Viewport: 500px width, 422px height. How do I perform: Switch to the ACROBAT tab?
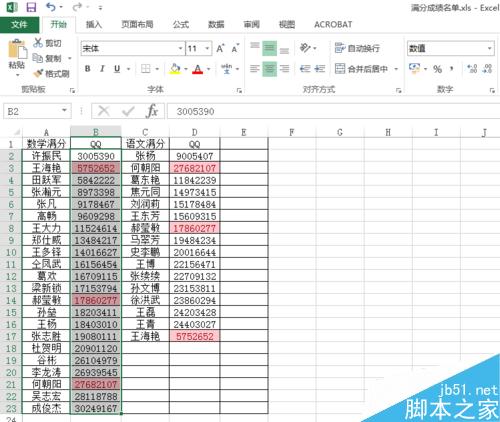[x=333, y=24]
